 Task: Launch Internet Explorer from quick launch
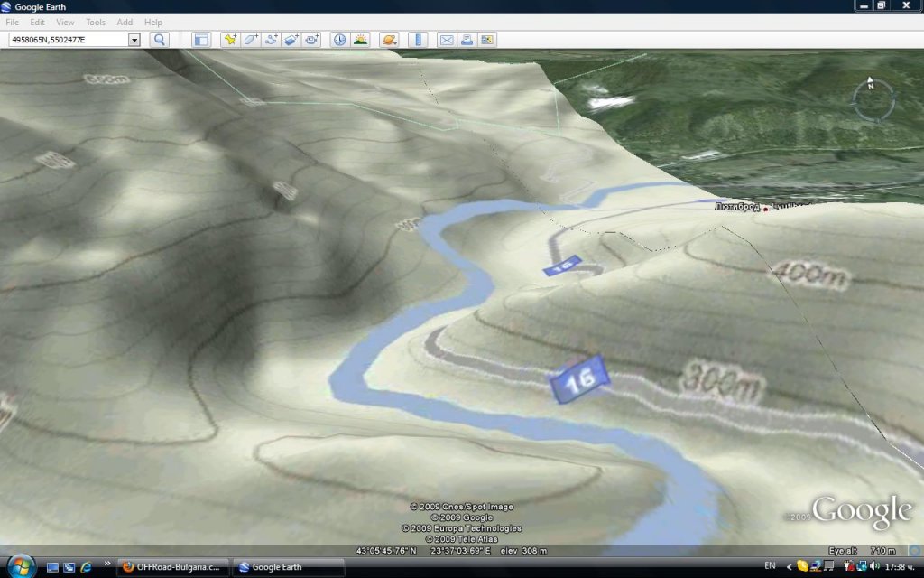click(x=86, y=567)
